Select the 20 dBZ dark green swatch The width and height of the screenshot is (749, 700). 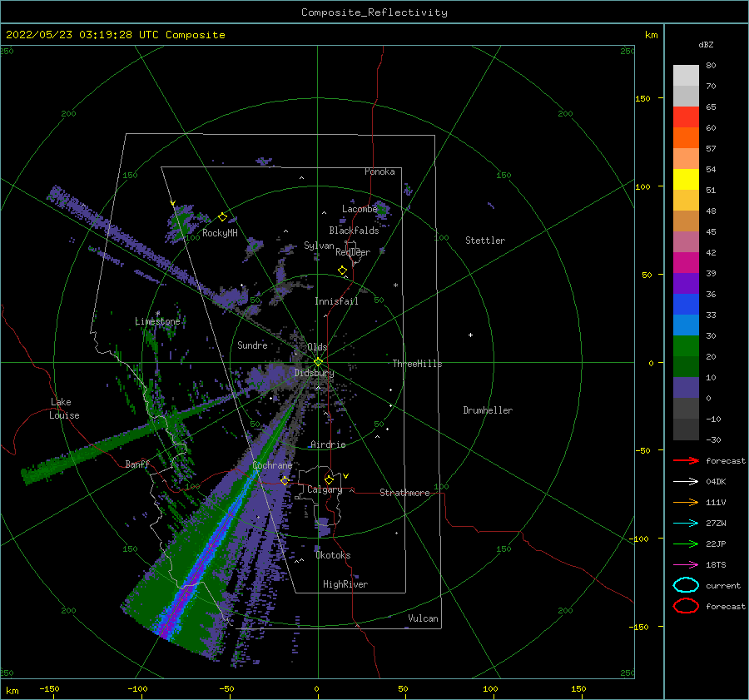686,366
